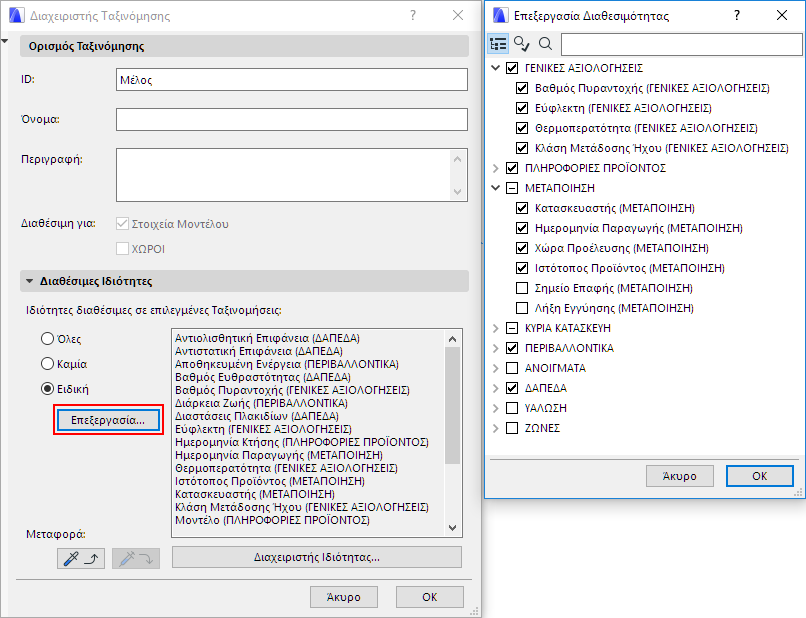The height and width of the screenshot is (618, 806).
Task: Expand the ΔΑΠΕΔΑ group
Action: (x=496, y=388)
